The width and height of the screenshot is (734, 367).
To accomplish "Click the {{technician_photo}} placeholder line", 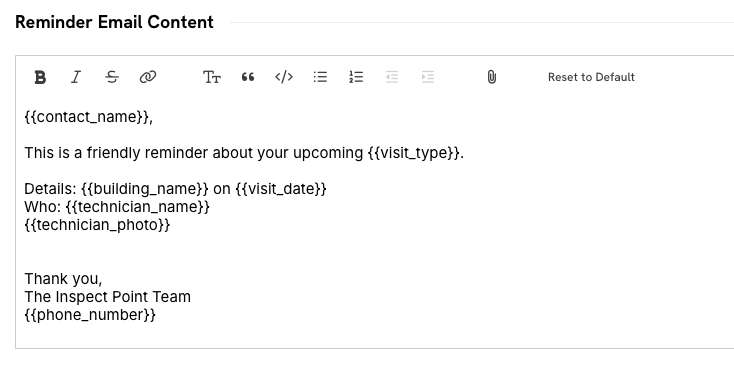I will point(97,225).
